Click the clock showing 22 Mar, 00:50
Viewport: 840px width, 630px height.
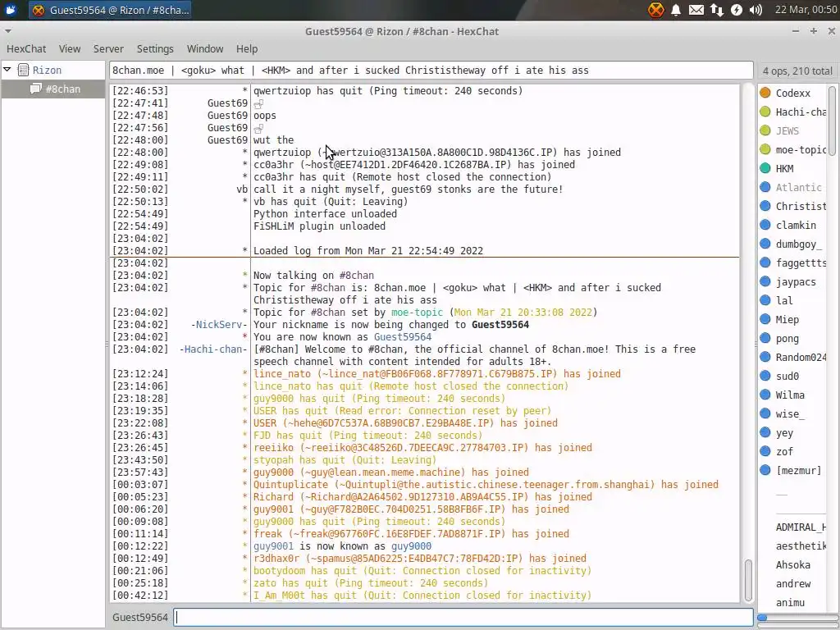point(806,10)
